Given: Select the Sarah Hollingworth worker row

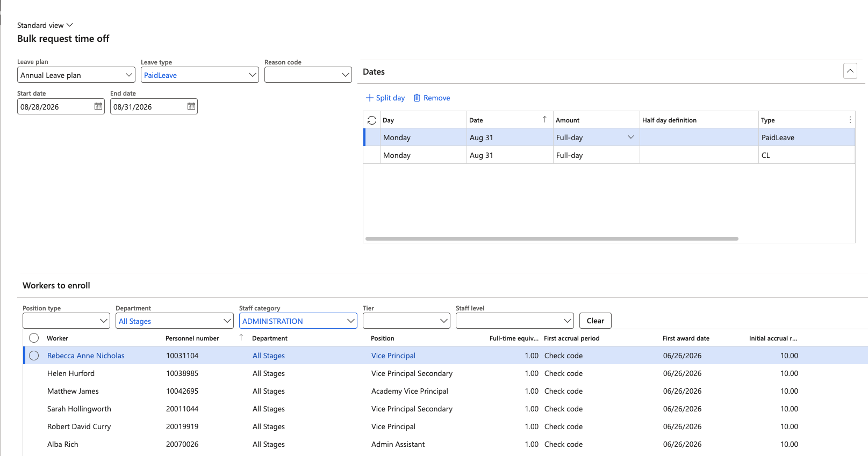Looking at the screenshot, I should pos(446,409).
